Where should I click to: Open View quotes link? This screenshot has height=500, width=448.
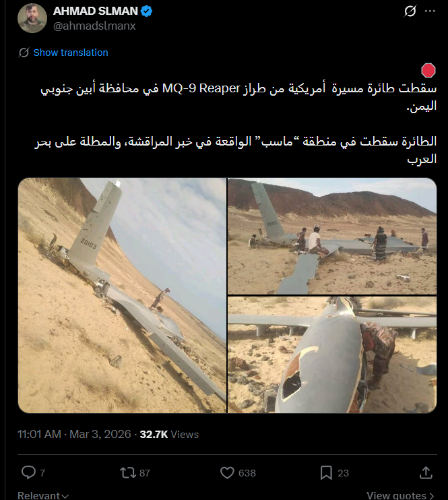coord(400,495)
